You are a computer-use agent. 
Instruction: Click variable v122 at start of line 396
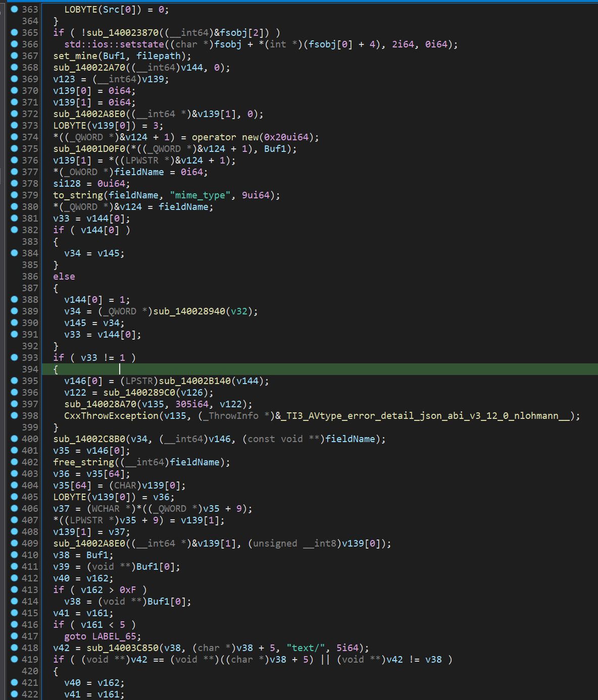tap(75, 393)
